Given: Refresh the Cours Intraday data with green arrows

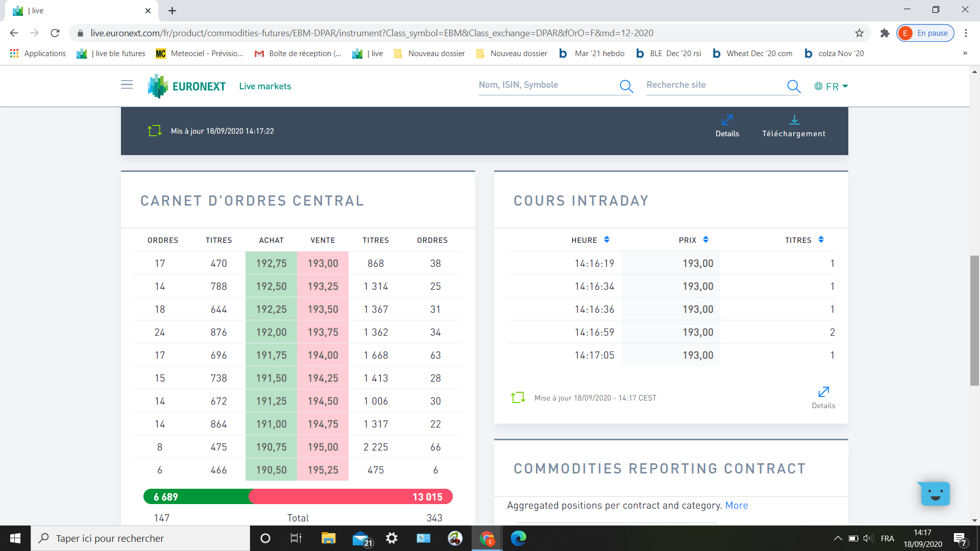Looking at the screenshot, I should [518, 397].
